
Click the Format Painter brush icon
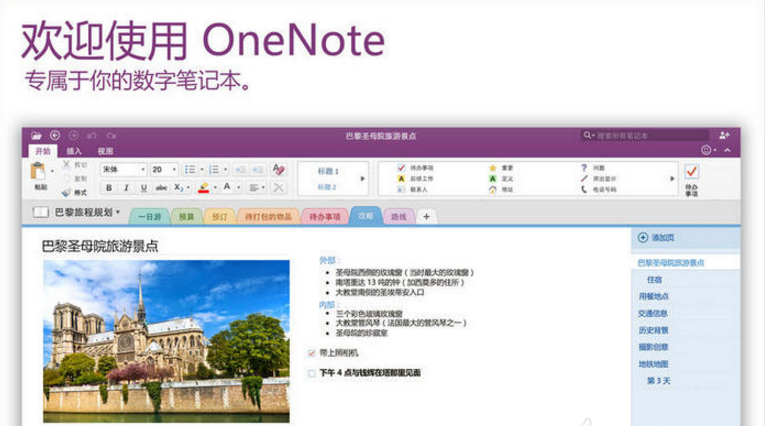point(68,191)
